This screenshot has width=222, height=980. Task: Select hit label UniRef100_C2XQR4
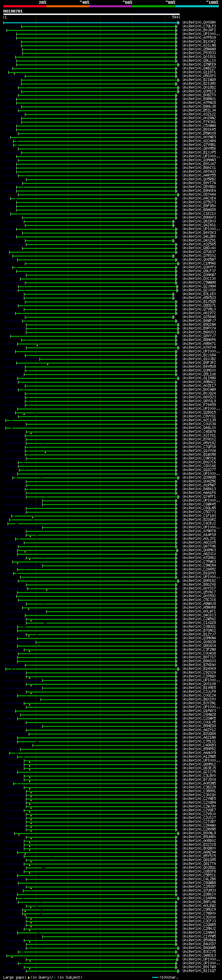click(199, 802)
